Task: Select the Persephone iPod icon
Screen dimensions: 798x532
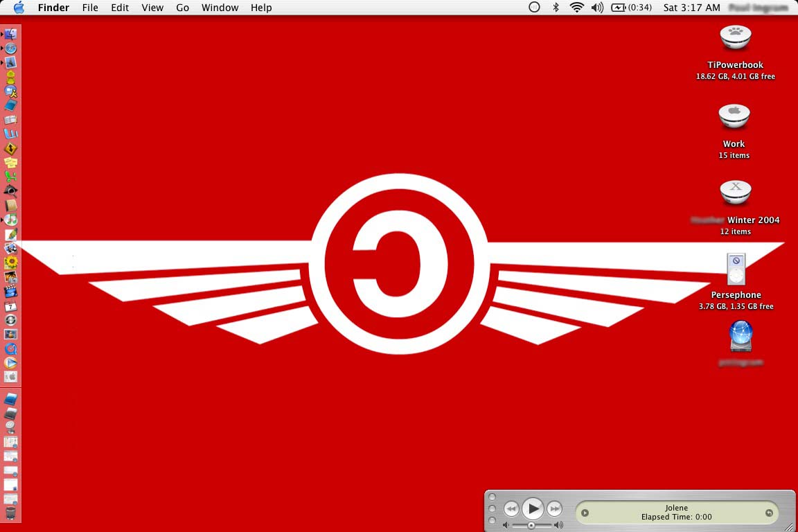Action: [x=736, y=269]
